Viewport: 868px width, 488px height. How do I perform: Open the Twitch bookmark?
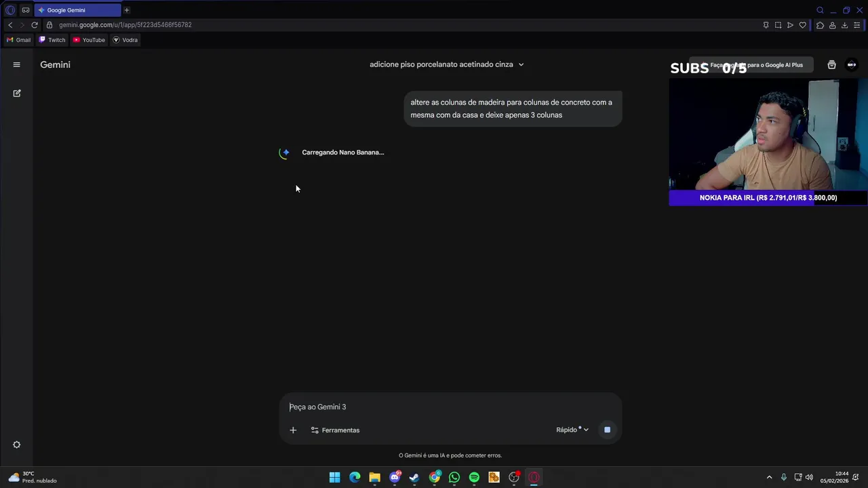click(x=52, y=40)
